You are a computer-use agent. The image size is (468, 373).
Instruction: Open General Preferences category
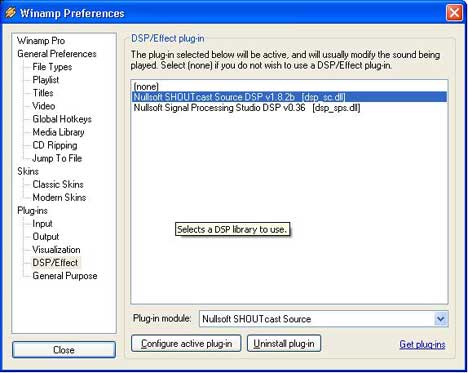pos(57,54)
